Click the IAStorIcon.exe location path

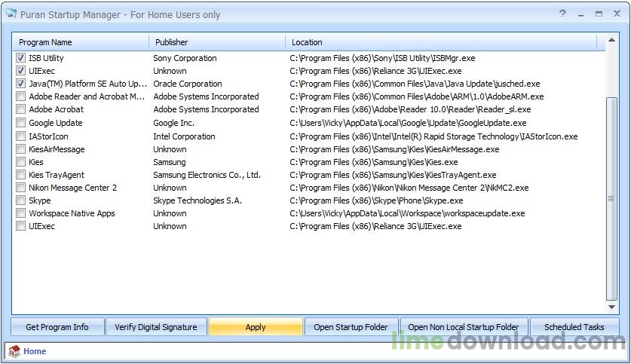click(433, 136)
